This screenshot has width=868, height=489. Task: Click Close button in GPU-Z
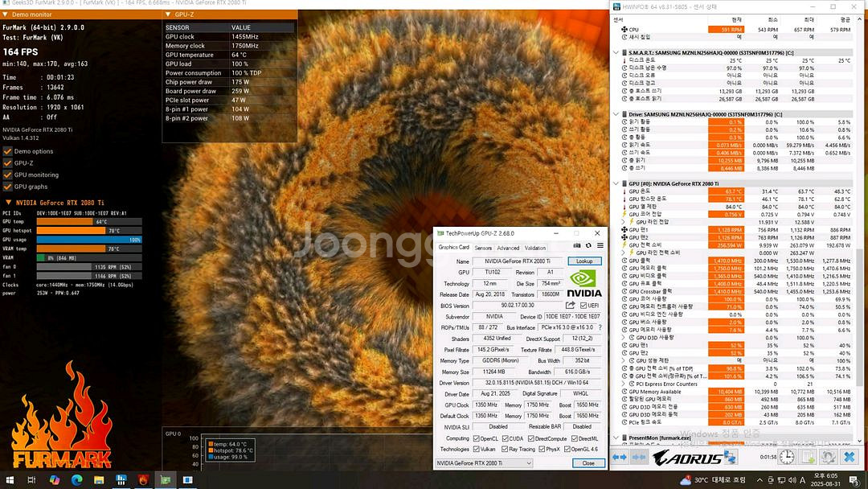click(588, 463)
